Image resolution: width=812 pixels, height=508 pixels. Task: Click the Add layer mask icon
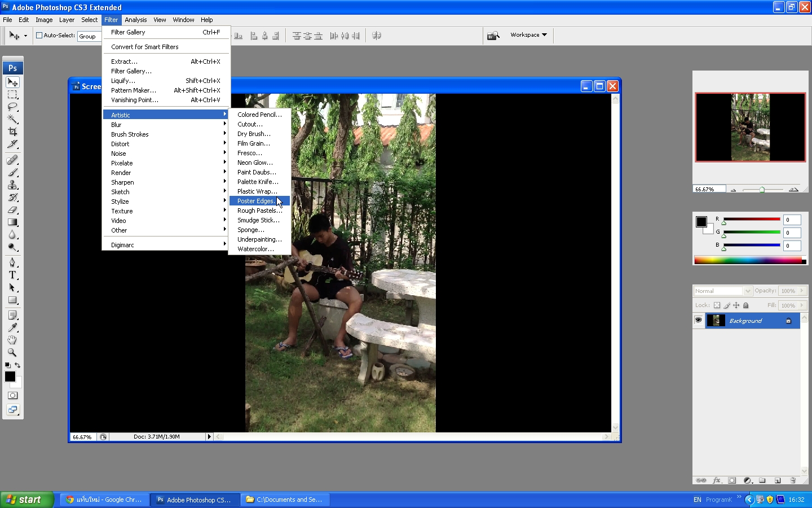click(732, 480)
